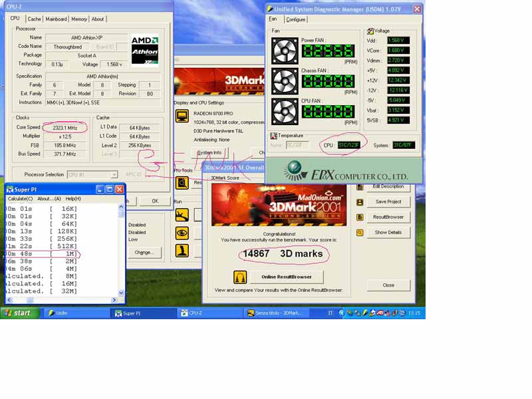Screen dimensions: 532x399
Task: Click the USDM title bar lightning icon
Action: pos(271,9)
